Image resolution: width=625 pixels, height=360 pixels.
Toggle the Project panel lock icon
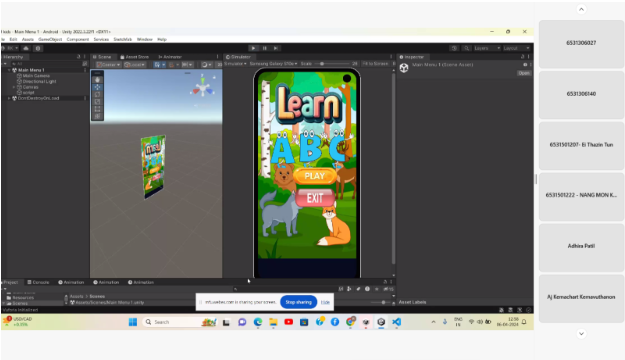coord(385,282)
